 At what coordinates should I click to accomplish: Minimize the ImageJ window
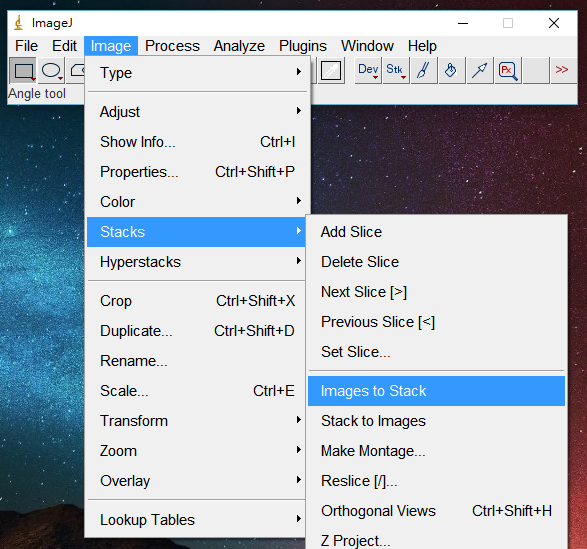[463, 23]
